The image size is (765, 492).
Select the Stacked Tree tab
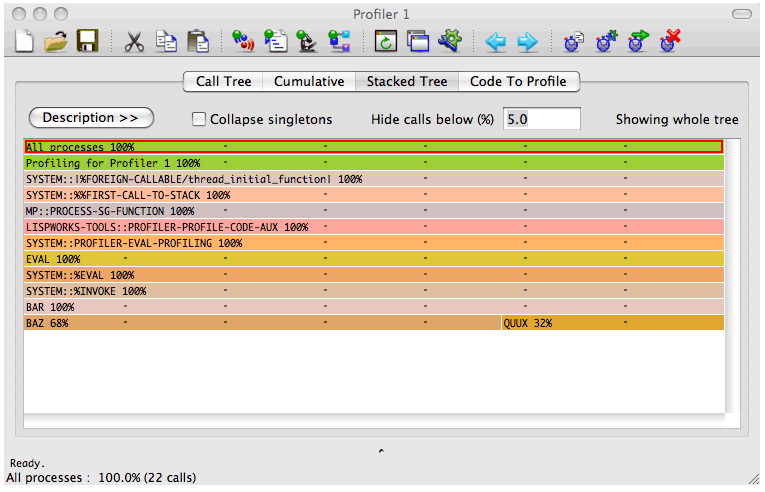pyautogui.click(x=407, y=82)
